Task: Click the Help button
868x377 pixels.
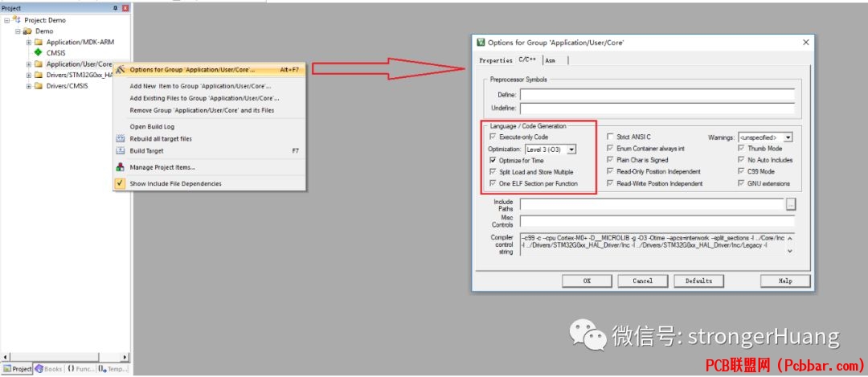Action: (785, 281)
